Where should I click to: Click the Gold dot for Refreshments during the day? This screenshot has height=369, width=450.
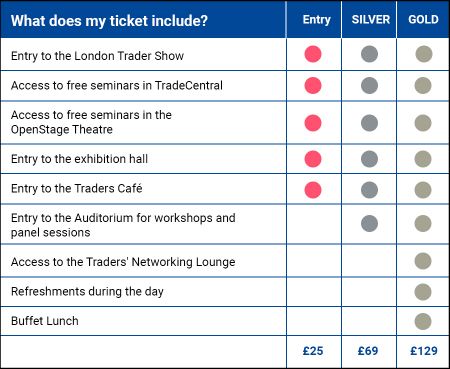423,292
